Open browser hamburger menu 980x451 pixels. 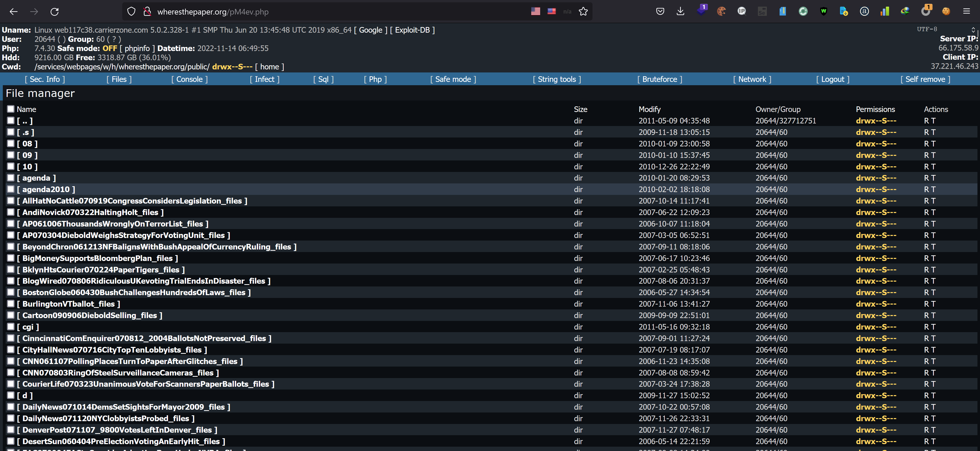click(966, 11)
